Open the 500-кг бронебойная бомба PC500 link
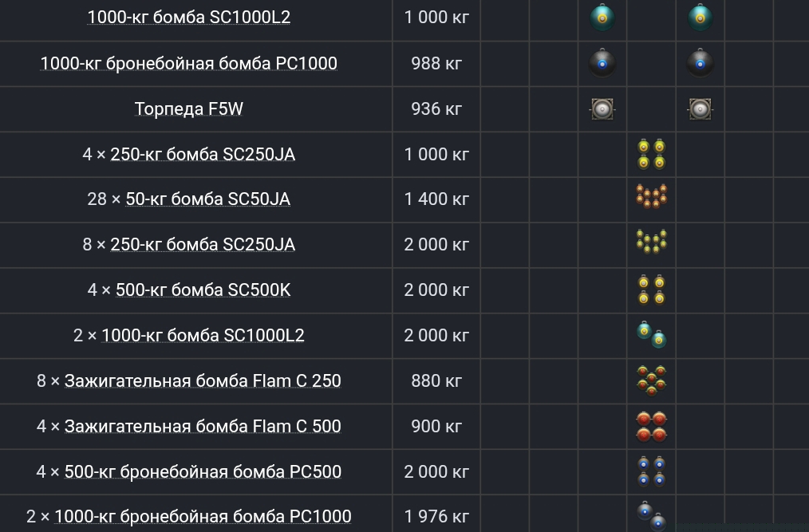The width and height of the screenshot is (809, 532). pos(203,472)
